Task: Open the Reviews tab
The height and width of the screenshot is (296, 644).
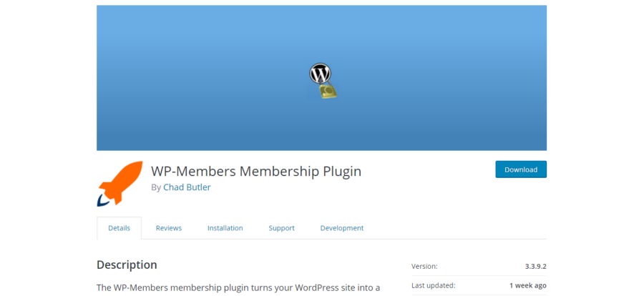Action: [x=168, y=228]
